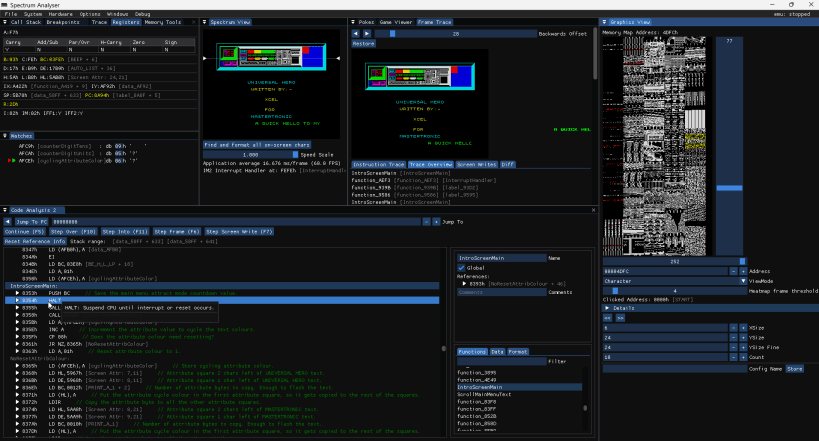Click Reset Reference Info
Image resolution: width=819 pixels, height=441 pixels.
[35, 241]
